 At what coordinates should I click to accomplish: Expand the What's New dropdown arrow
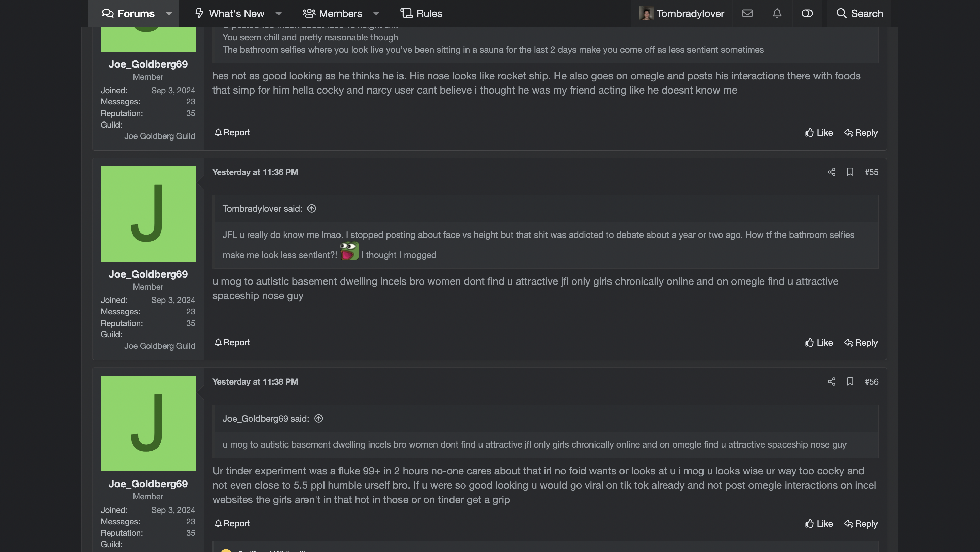coord(279,14)
